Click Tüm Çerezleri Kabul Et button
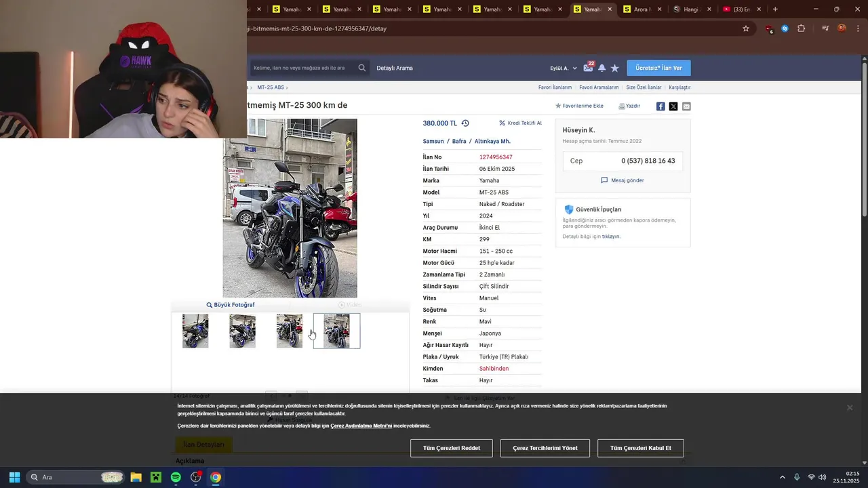 coord(641,448)
